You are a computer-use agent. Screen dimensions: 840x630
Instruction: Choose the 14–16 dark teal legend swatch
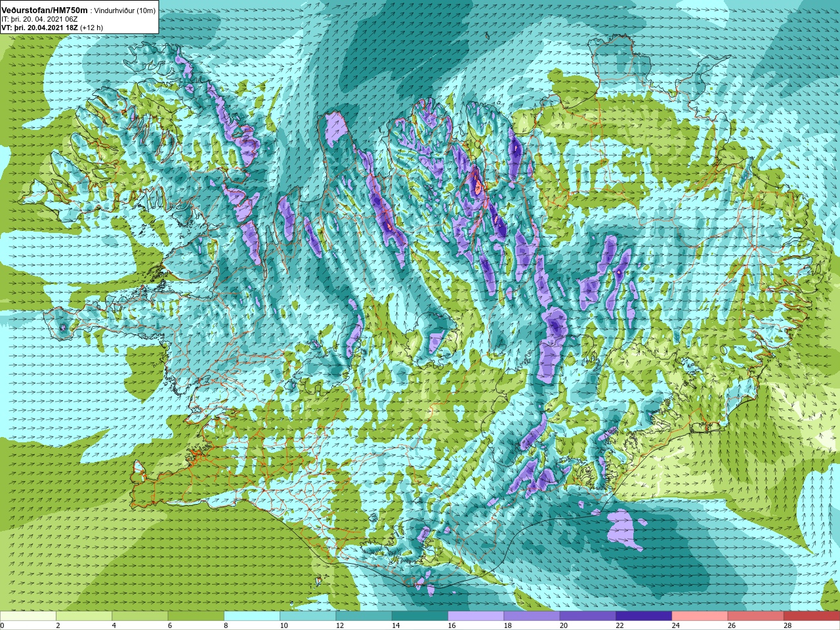[x=420, y=616]
